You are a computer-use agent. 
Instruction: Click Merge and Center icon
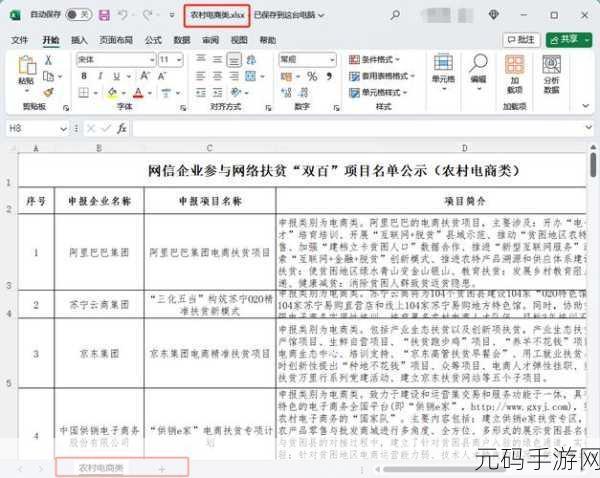coord(251,76)
